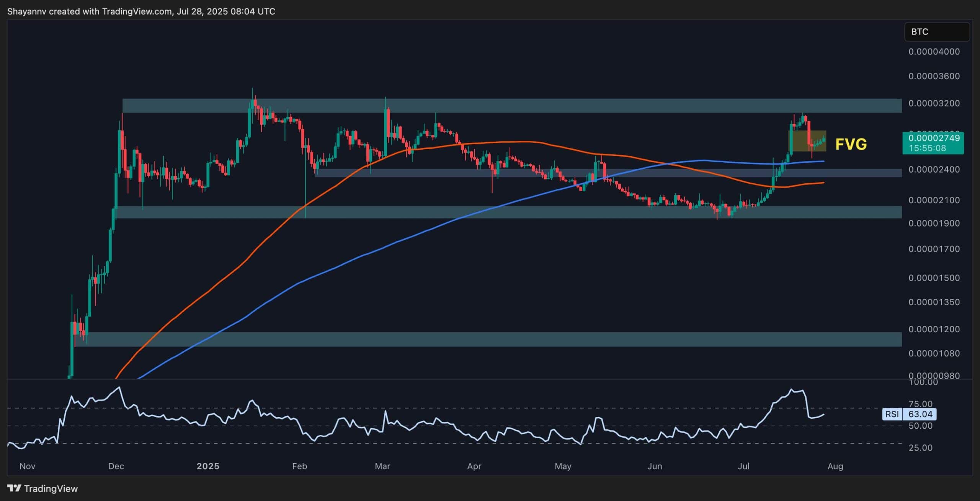This screenshot has height=501, width=980.
Task: Click the 0.00004000 price axis label
Action: pos(934,52)
